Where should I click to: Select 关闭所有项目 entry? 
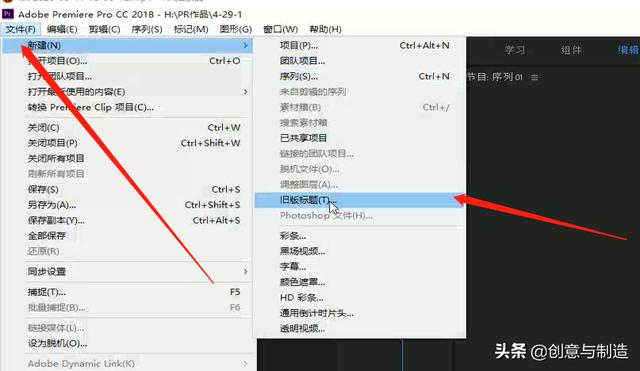pyautogui.click(x=128, y=158)
